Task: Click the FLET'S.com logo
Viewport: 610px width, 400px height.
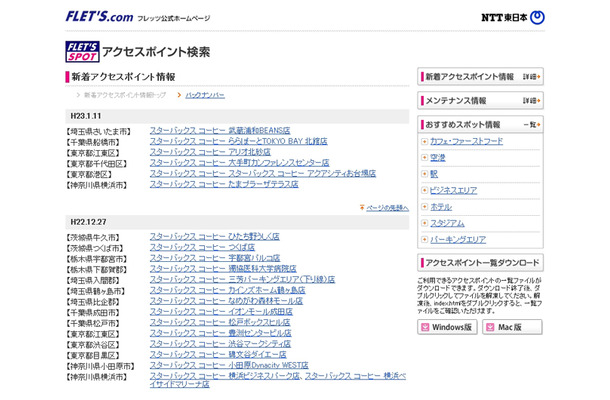Action: (x=99, y=17)
